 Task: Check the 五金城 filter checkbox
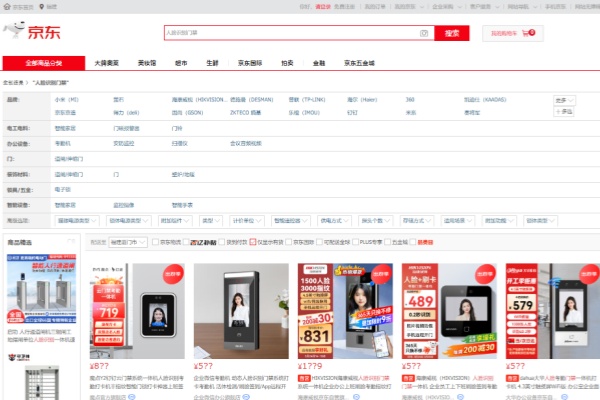387,242
